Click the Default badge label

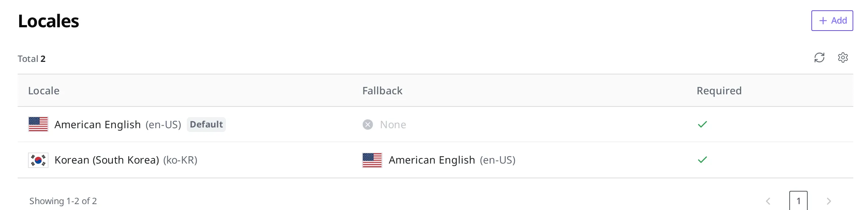point(206,125)
